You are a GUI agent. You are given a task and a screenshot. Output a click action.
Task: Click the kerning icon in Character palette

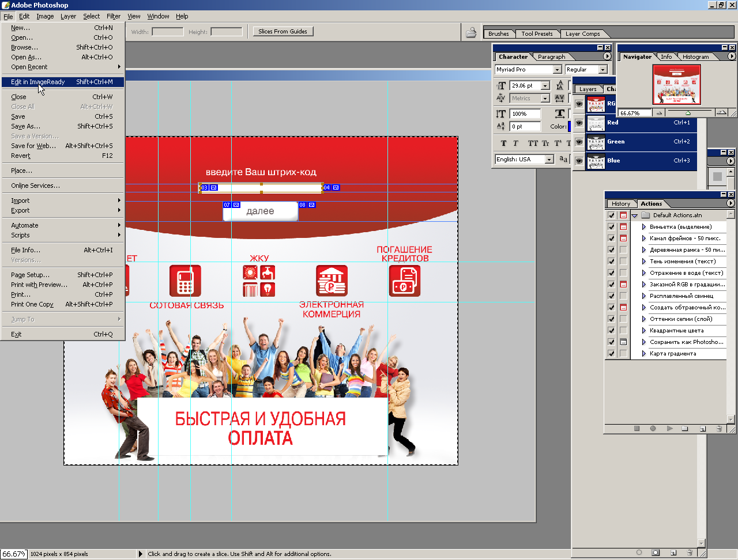pyautogui.click(x=501, y=98)
